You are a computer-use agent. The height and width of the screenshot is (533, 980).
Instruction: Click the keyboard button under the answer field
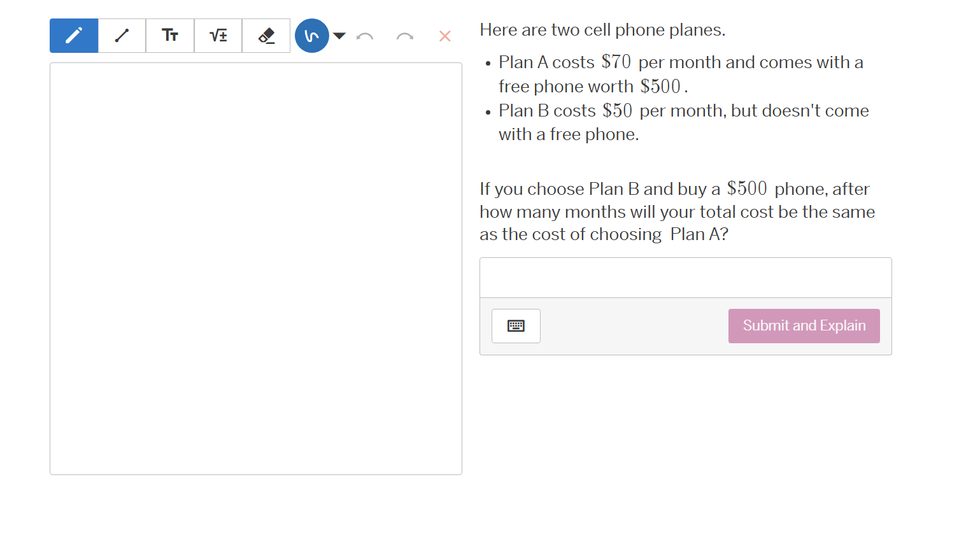[x=516, y=325]
